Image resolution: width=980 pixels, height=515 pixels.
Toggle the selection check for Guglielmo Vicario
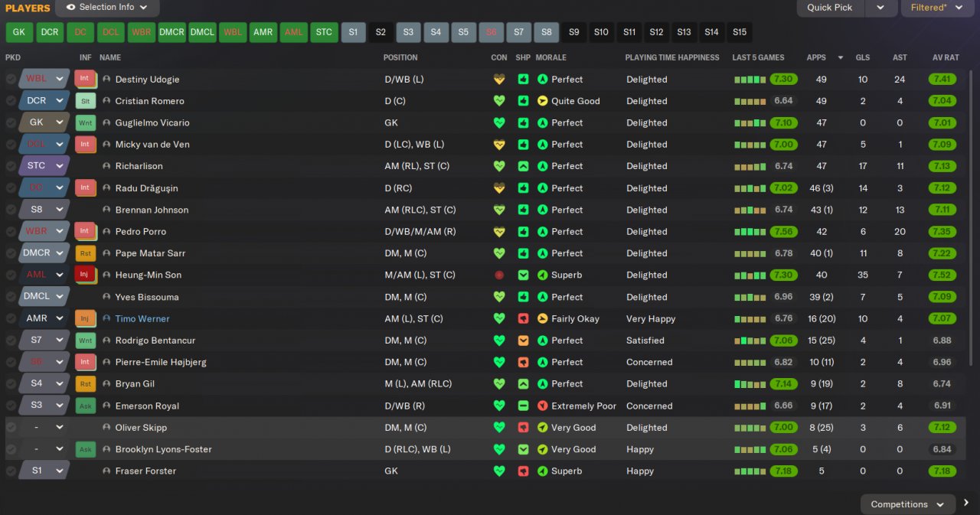pos(11,122)
